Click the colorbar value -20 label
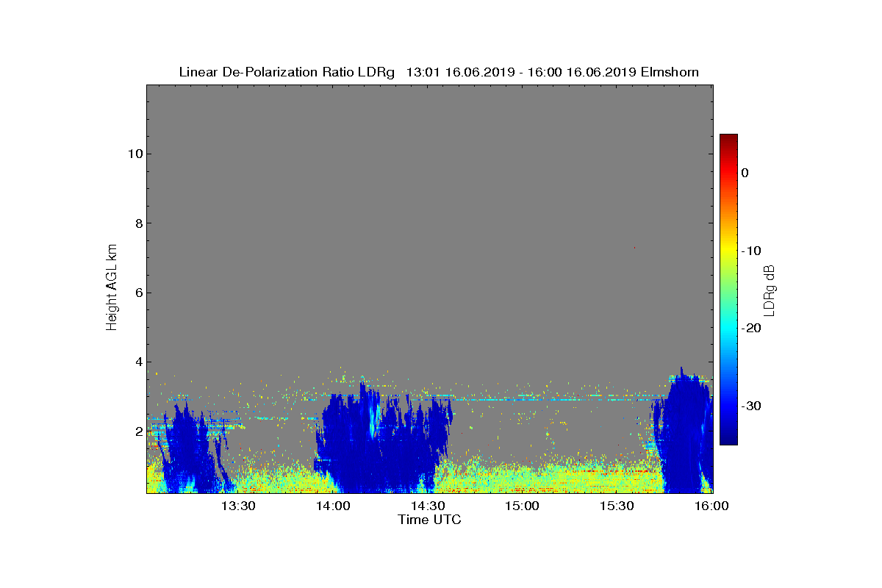Screen dimensions: 882x588 (751, 328)
